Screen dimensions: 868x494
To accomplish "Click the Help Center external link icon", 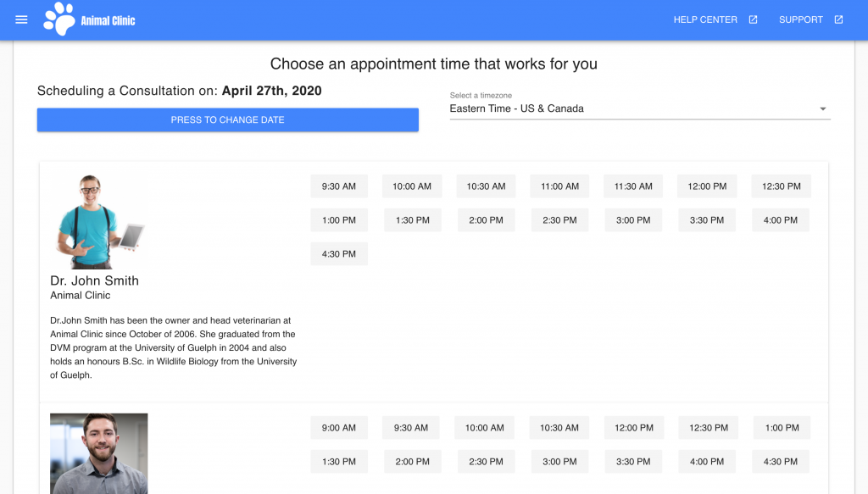I will [x=753, y=19].
